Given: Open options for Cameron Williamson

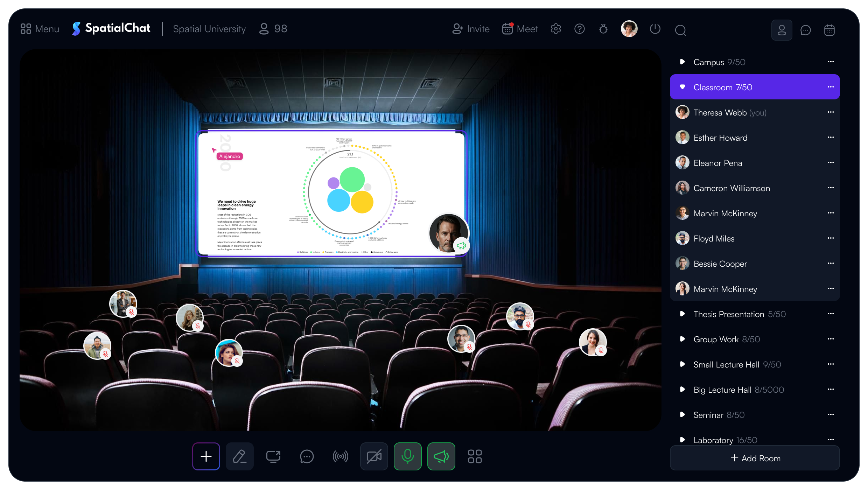Looking at the screenshot, I should coord(831,188).
